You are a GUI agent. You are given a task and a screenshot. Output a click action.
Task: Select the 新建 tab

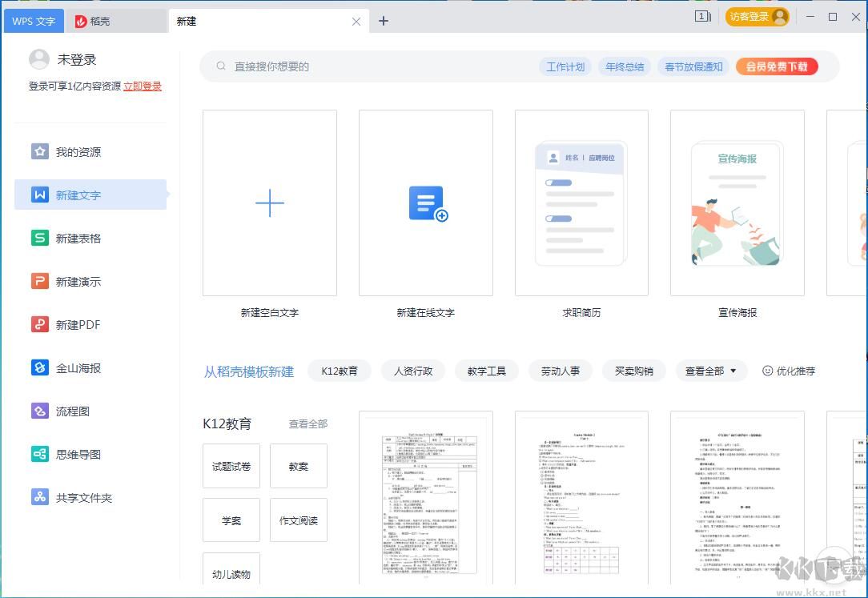click(187, 22)
